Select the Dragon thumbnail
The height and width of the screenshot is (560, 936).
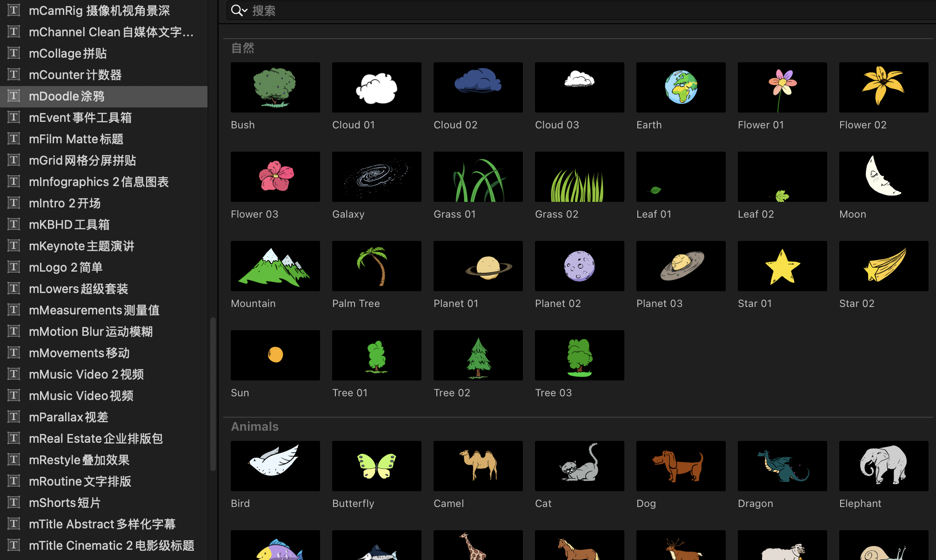pyautogui.click(x=782, y=466)
